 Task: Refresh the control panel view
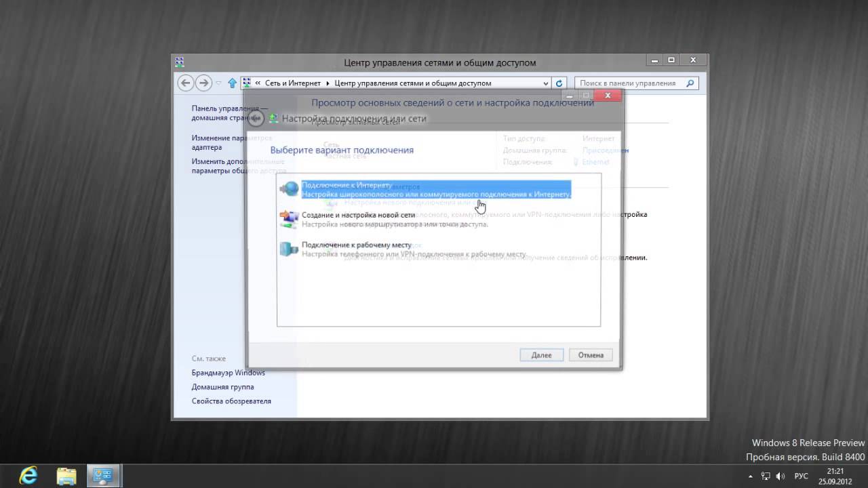pyautogui.click(x=559, y=83)
